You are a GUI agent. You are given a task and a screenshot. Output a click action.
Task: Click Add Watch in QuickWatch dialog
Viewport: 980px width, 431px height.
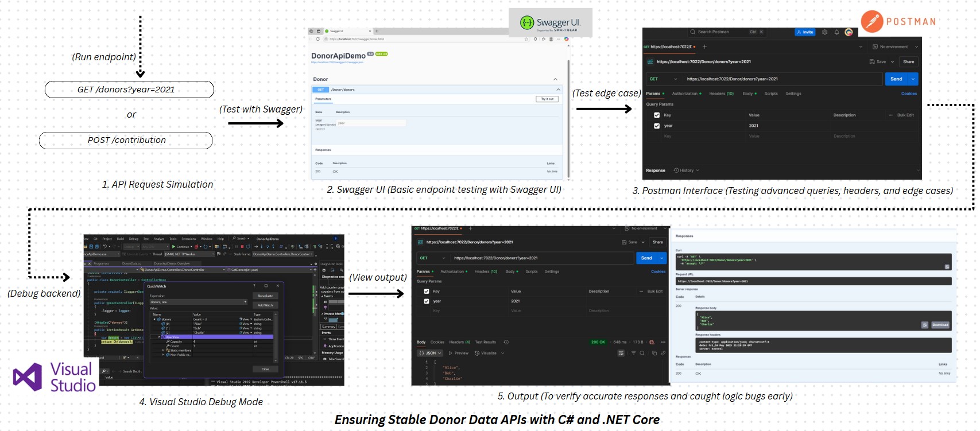click(265, 305)
